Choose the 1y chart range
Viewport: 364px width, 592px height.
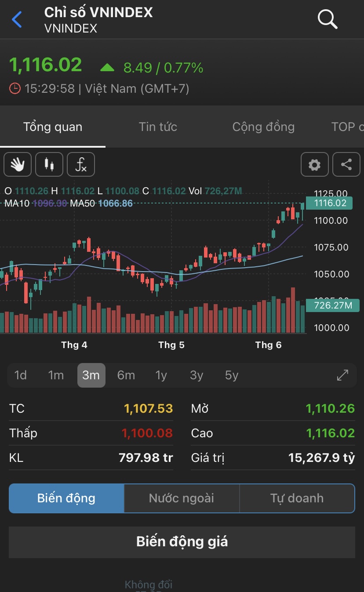[x=161, y=375]
